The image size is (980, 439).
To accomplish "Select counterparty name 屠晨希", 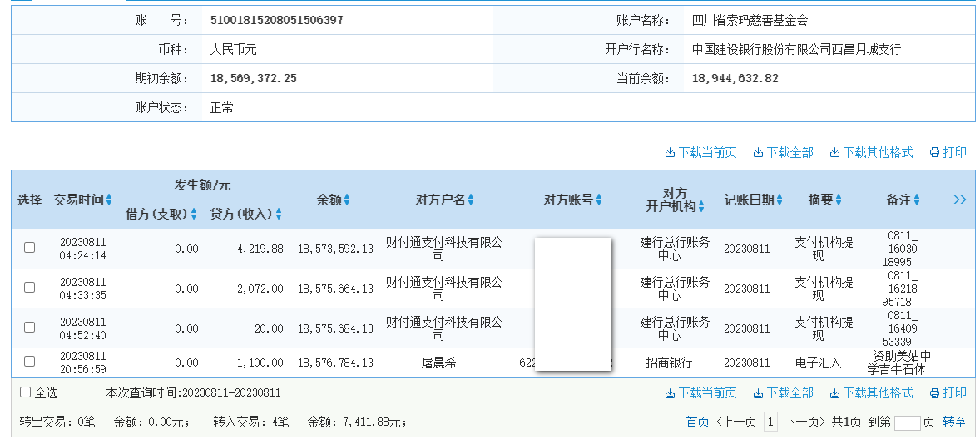I will coord(438,363).
